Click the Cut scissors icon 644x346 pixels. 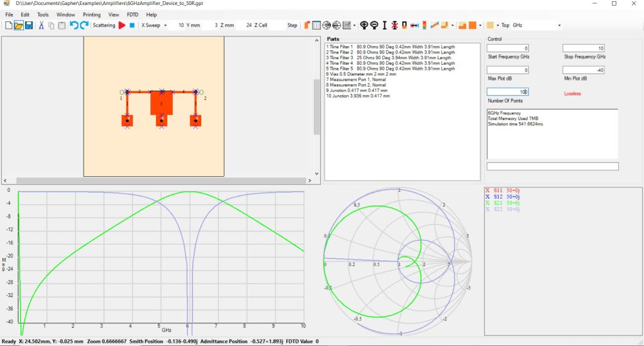click(41, 25)
